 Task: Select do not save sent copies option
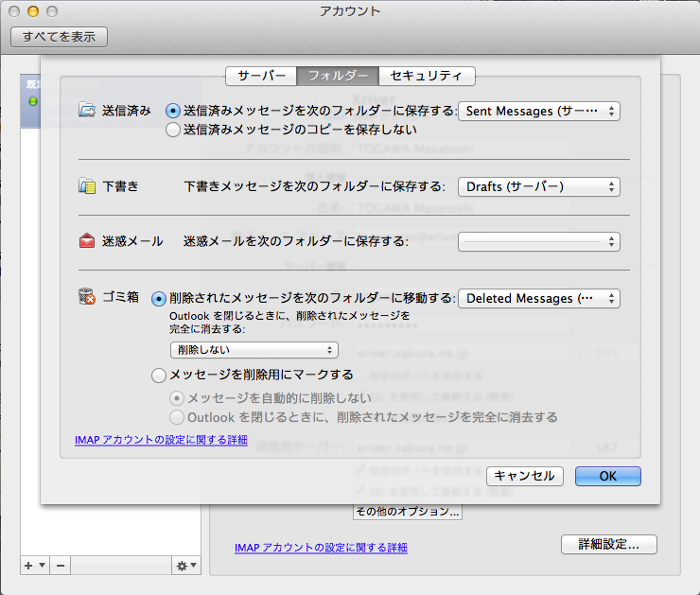(172, 130)
